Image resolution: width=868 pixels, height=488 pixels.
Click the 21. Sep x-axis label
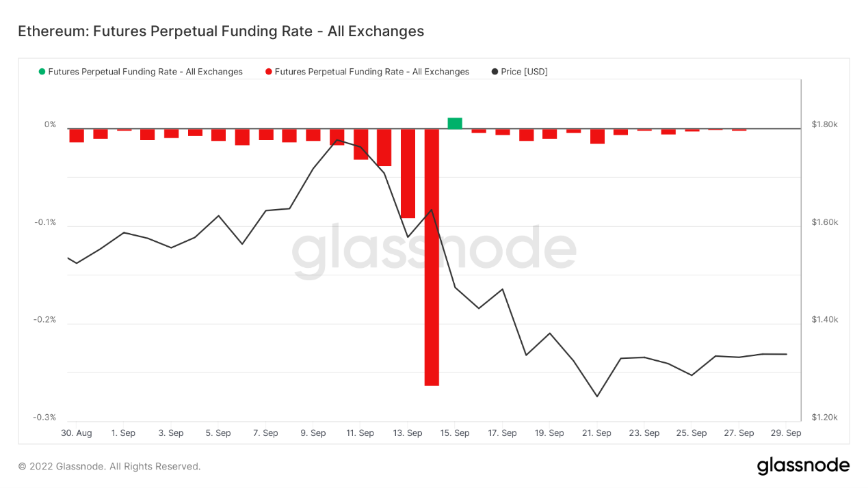pyautogui.click(x=596, y=433)
